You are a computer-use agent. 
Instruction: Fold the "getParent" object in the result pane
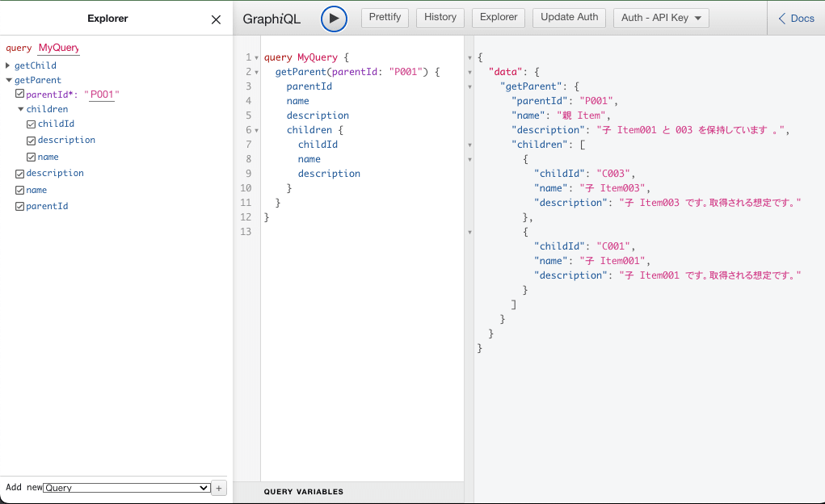469,87
